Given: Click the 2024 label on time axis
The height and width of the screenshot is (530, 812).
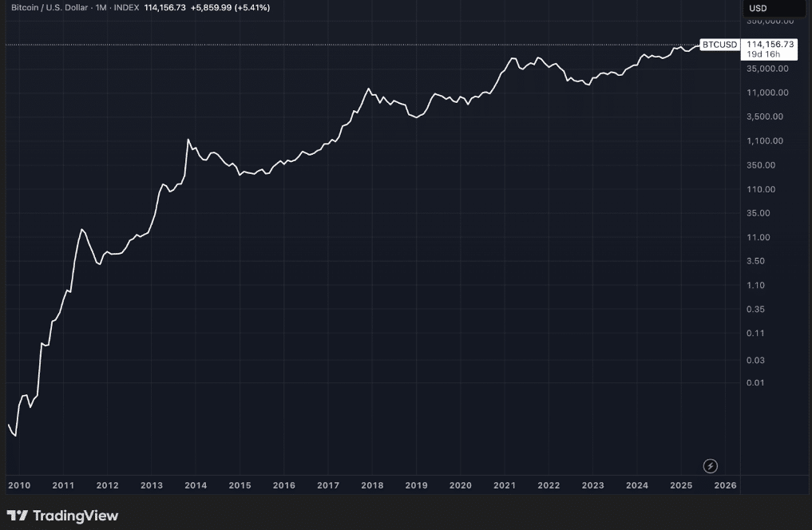Looking at the screenshot, I should [x=636, y=485].
